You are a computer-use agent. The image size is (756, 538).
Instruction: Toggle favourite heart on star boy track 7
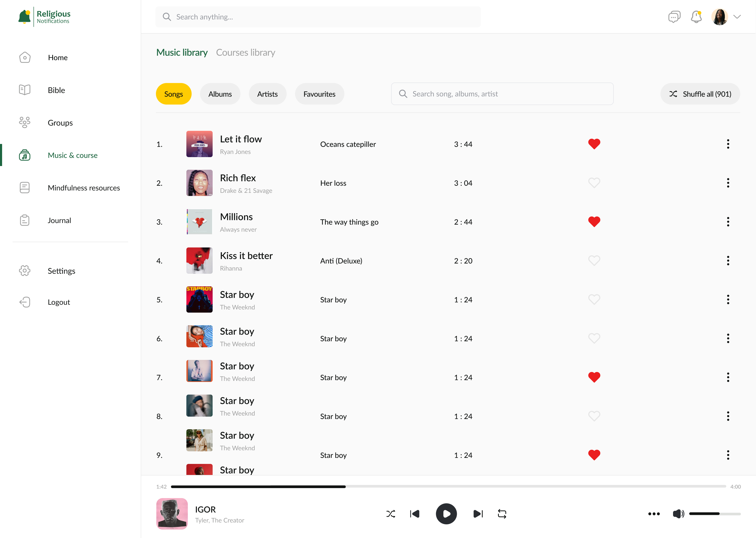593,377
